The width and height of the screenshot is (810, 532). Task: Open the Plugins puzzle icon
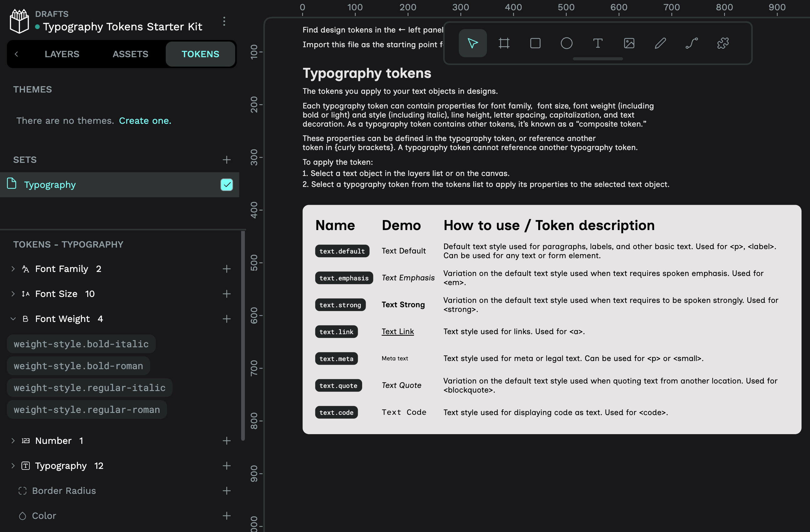coord(723,43)
